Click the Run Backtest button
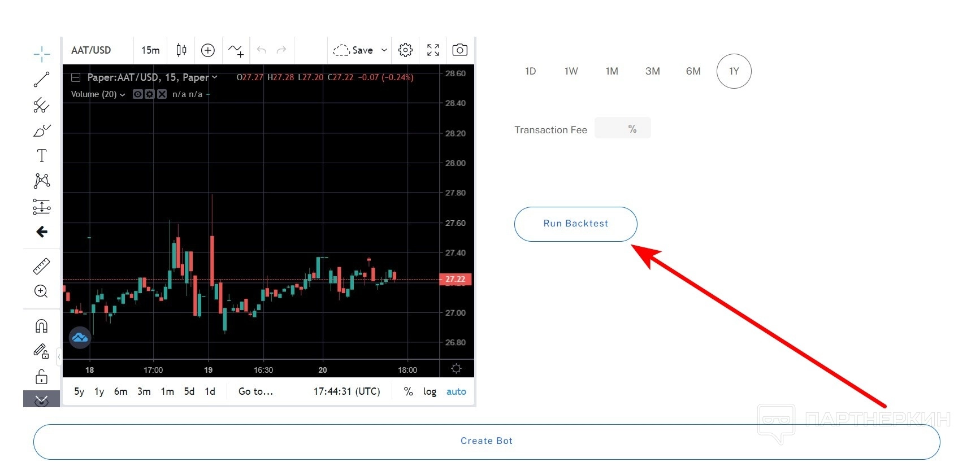Viewport: 980px width, 475px height. (575, 224)
